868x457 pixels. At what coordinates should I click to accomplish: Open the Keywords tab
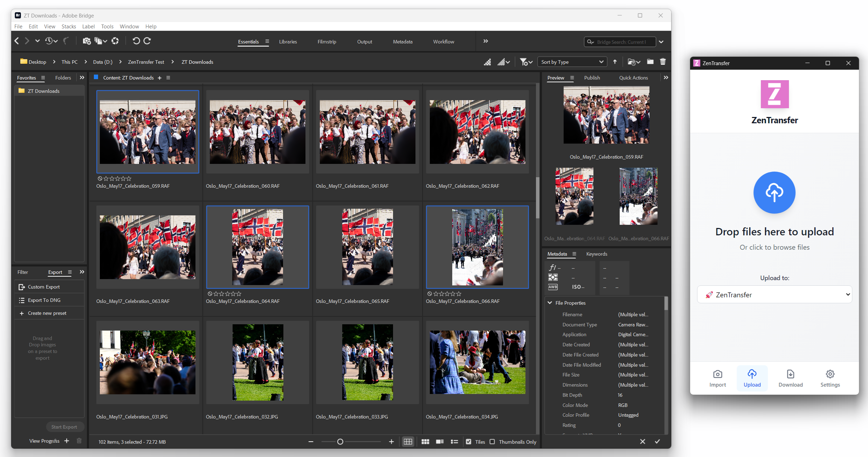[597, 254]
